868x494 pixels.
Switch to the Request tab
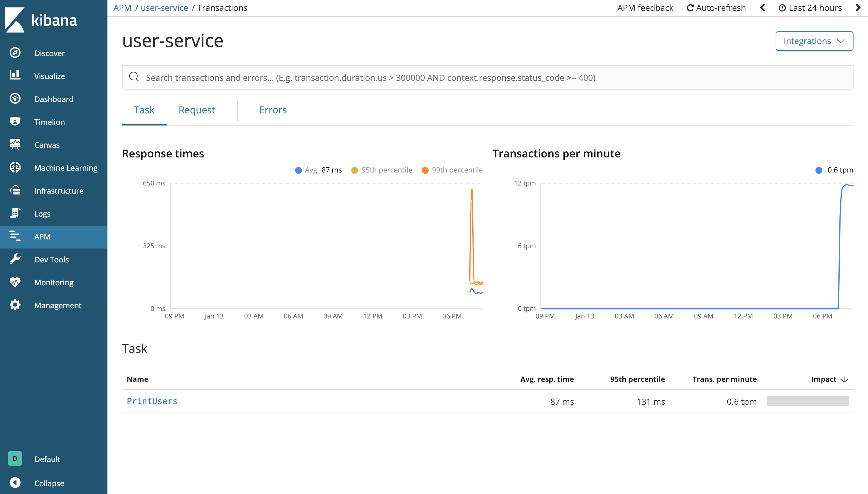pyautogui.click(x=196, y=110)
